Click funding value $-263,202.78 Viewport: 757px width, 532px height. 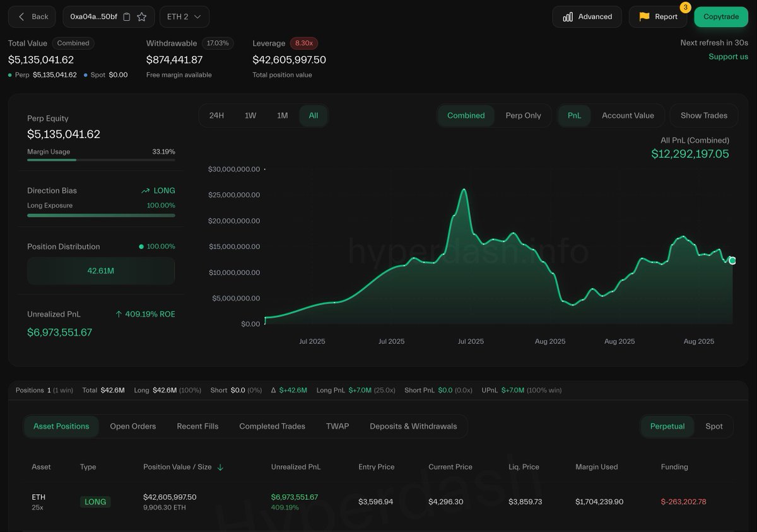684,502
